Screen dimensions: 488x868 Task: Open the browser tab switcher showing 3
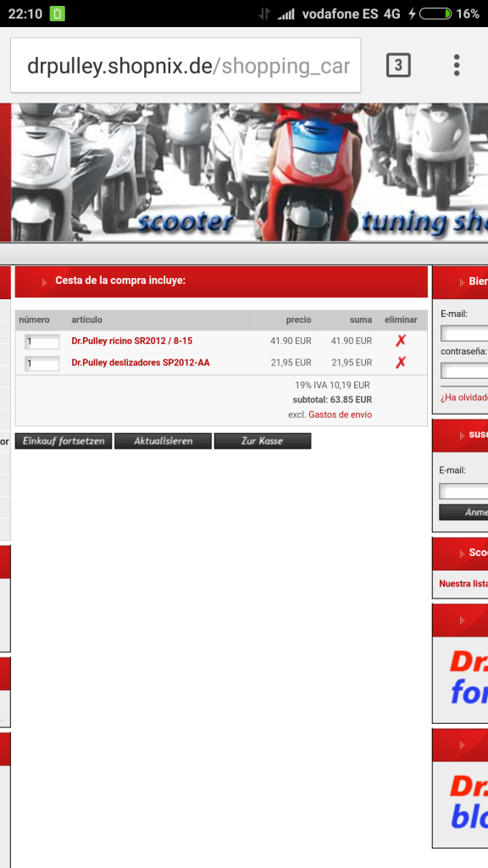coord(398,66)
